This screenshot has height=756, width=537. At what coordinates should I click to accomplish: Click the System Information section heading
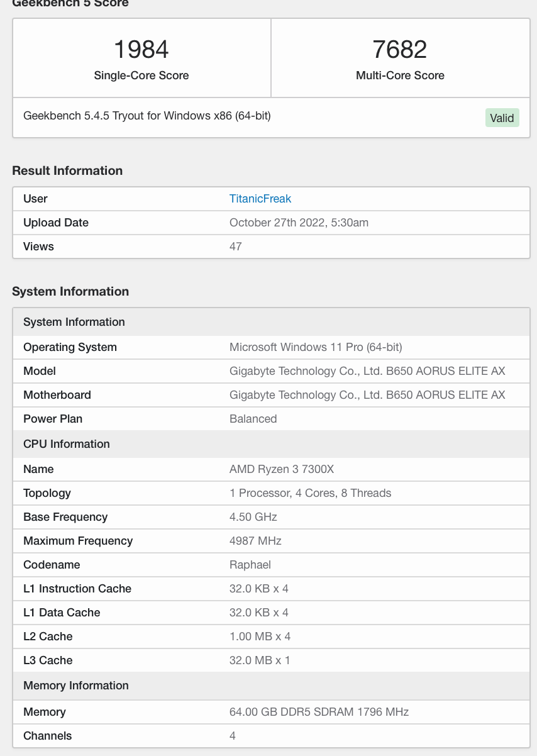point(70,292)
